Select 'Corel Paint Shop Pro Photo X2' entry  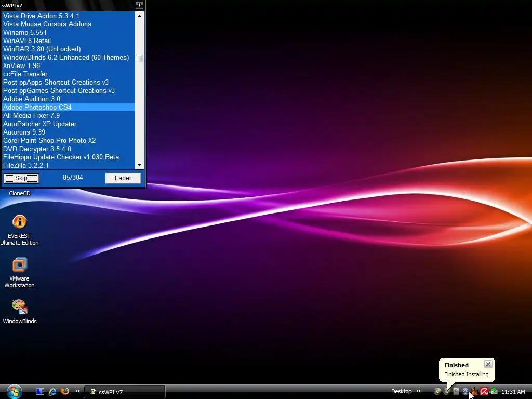point(68,140)
